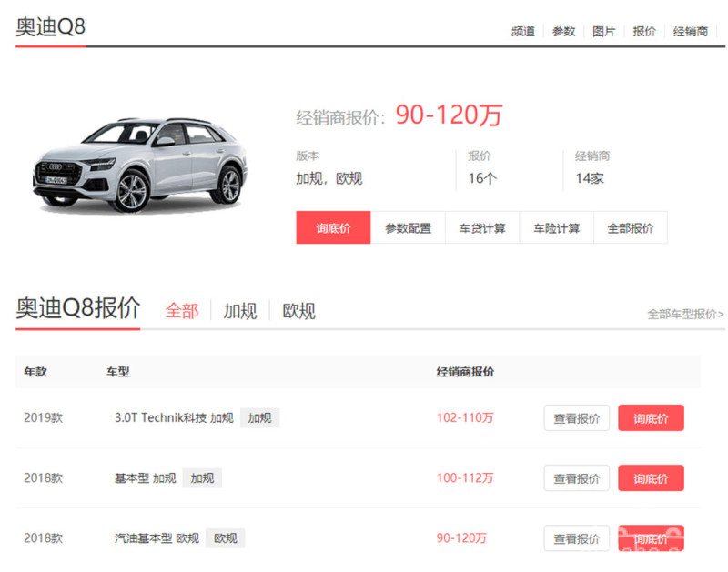Screen dimensions: 728x572
Task: Click 查看报价 for 2019款 3.0T Technik
Action: (x=577, y=418)
